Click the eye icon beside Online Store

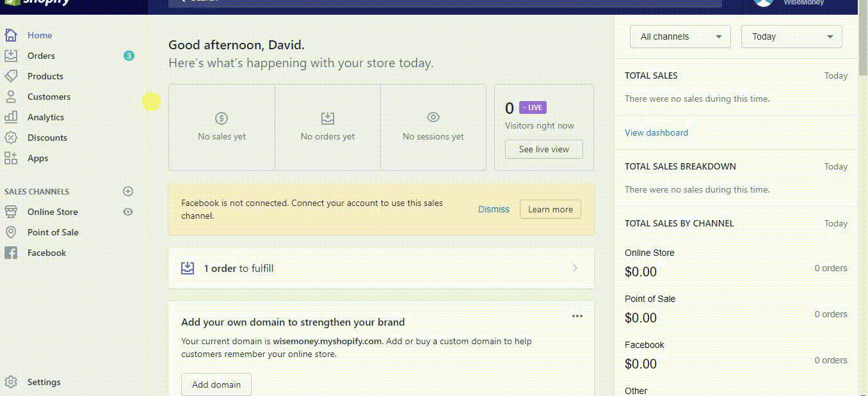[x=128, y=212]
